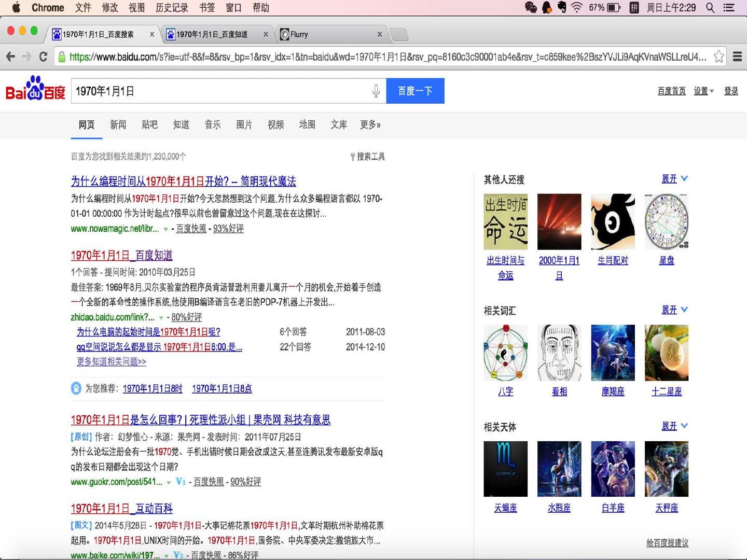Check the battery status icon
Screen dimensions: 747x560
coord(614,7)
